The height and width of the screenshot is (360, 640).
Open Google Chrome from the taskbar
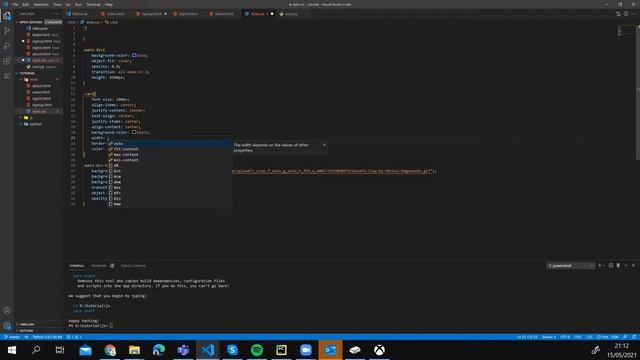pos(110,350)
